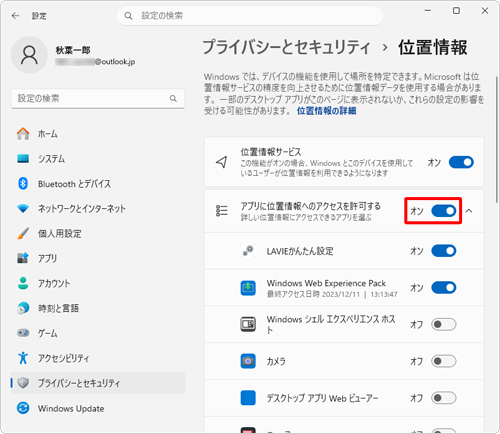
Task: Click the Windows シェル エクスペリエンス ホスト icon
Action: click(x=248, y=324)
